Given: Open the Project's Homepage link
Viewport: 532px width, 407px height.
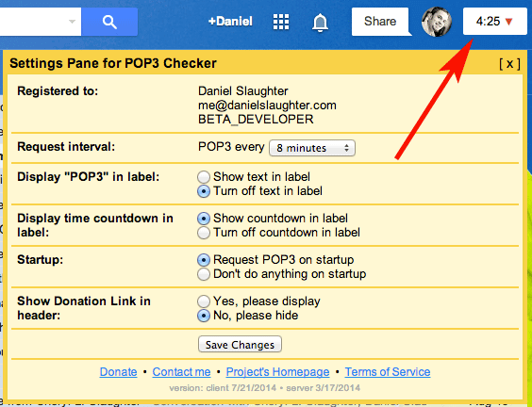Looking at the screenshot, I should pyautogui.click(x=277, y=372).
